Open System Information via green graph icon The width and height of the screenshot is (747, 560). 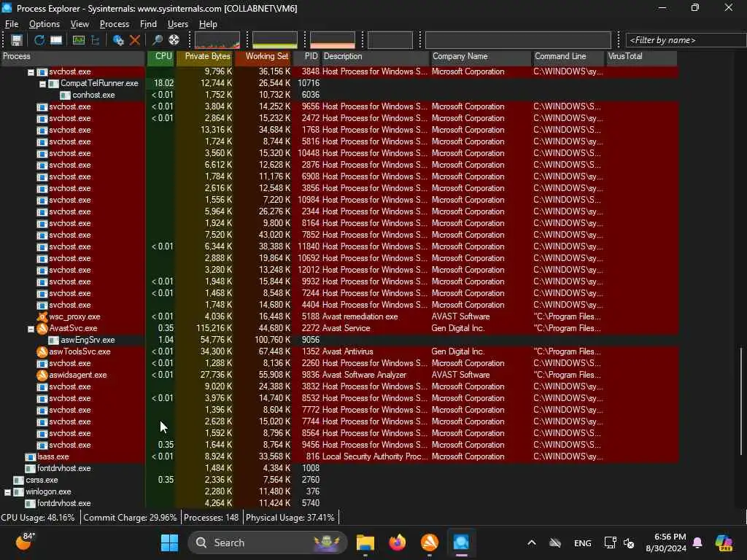click(79, 40)
